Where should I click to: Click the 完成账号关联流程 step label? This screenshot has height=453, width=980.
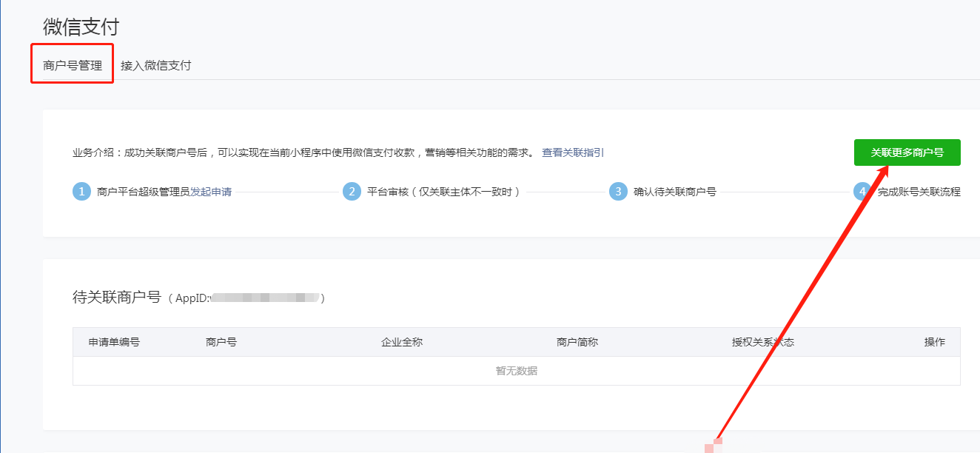click(919, 192)
